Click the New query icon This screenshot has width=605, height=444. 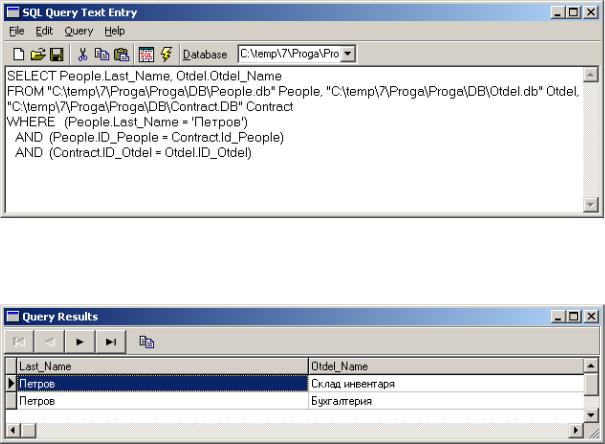pyautogui.click(x=18, y=54)
